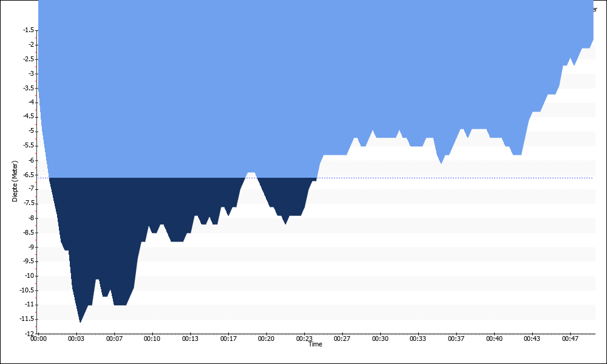Click the "00:33" time axis label

(x=418, y=339)
